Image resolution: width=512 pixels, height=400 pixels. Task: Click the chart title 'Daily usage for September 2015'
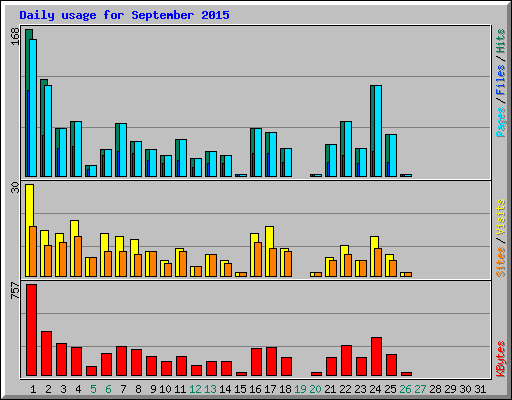pyautogui.click(x=124, y=15)
